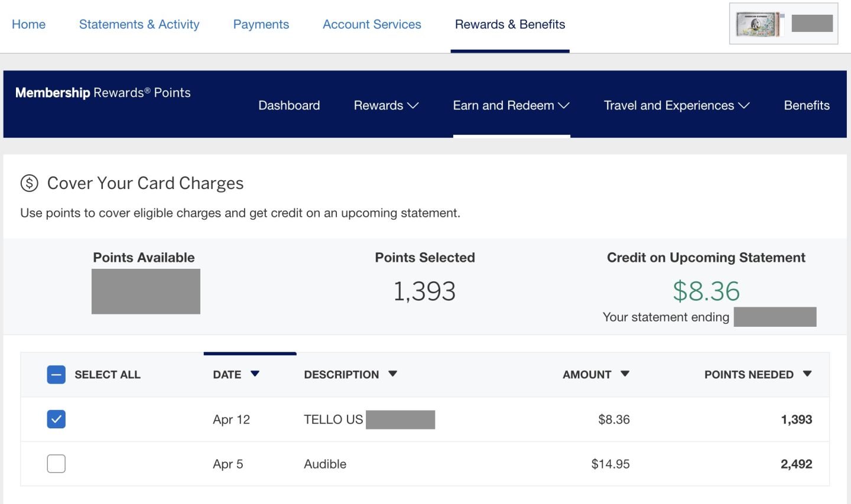Uncheck the TELLO US charge checkbox

(x=56, y=420)
